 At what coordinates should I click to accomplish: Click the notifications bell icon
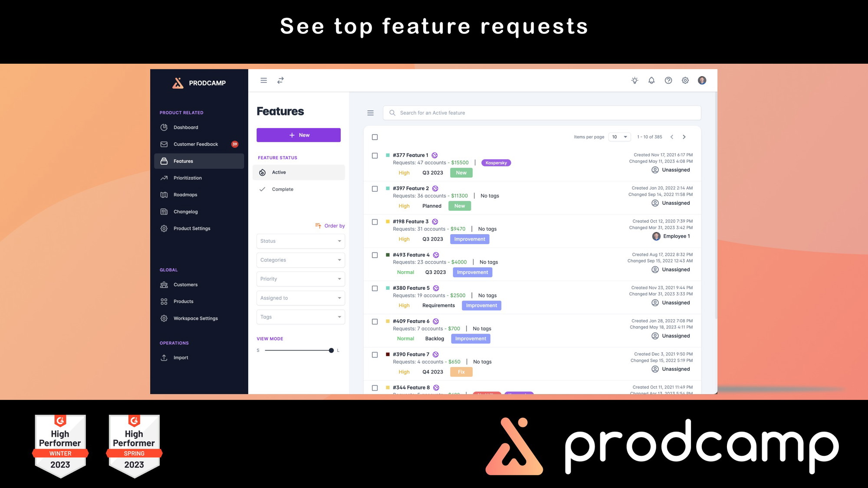coord(651,80)
